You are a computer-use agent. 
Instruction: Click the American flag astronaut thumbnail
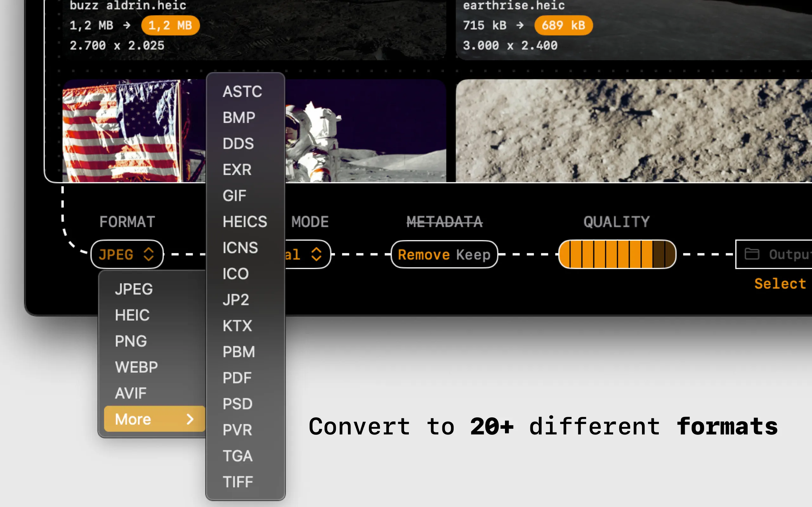click(134, 131)
